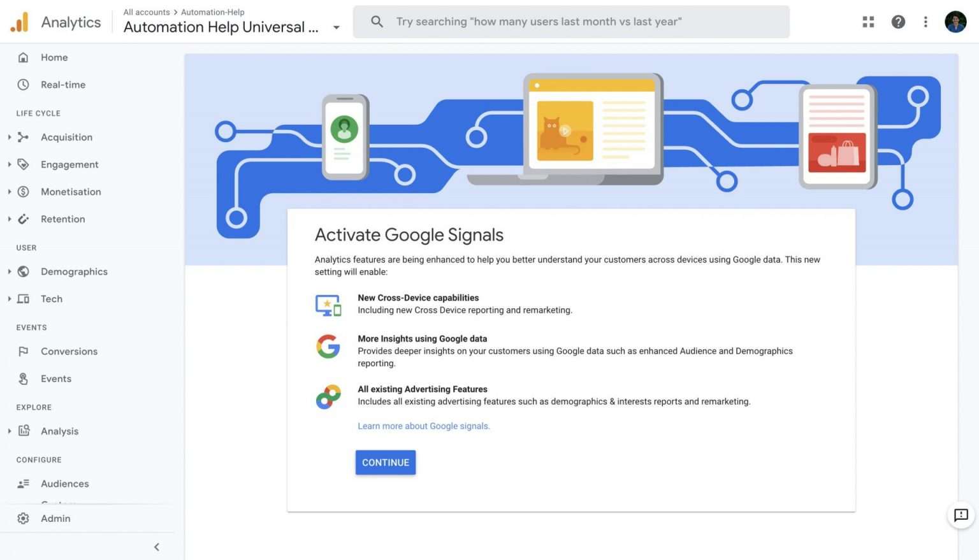This screenshot has width=979, height=560.
Task: Expand the Tech section arrow
Action: [10, 299]
